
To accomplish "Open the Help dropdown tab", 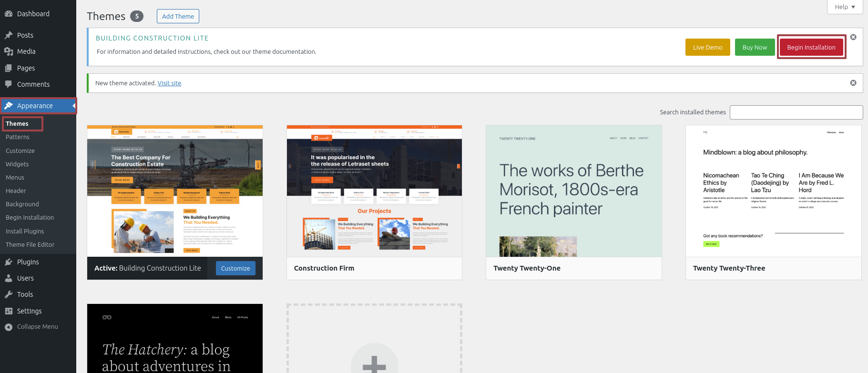I will pos(845,7).
